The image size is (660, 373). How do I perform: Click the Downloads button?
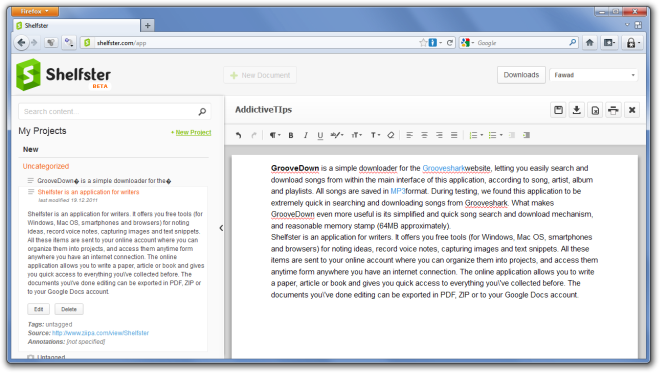click(521, 75)
